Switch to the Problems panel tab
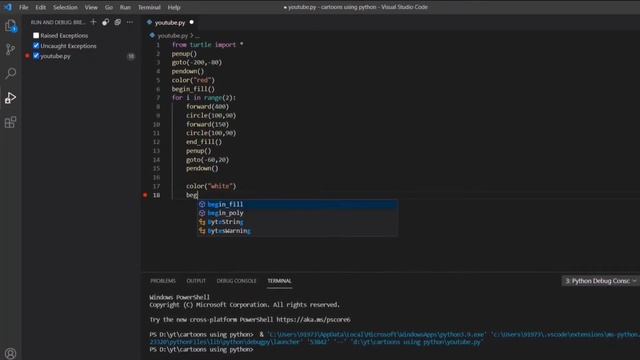Screen dimensions: 640x360 [163, 281]
